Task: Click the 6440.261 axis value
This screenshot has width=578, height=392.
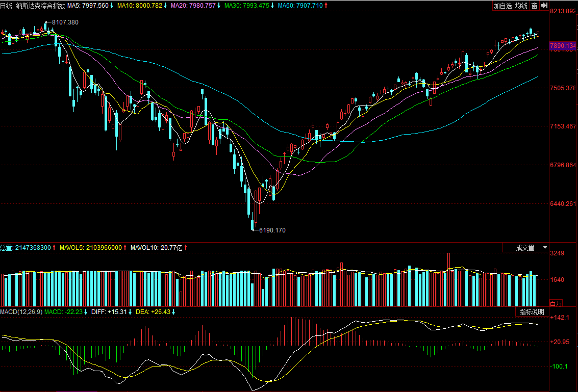Action: pyautogui.click(x=563, y=204)
